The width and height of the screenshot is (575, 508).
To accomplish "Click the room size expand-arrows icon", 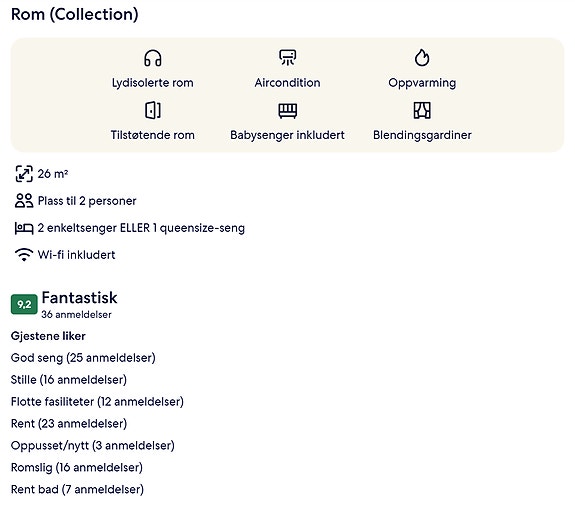I will [24, 174].
